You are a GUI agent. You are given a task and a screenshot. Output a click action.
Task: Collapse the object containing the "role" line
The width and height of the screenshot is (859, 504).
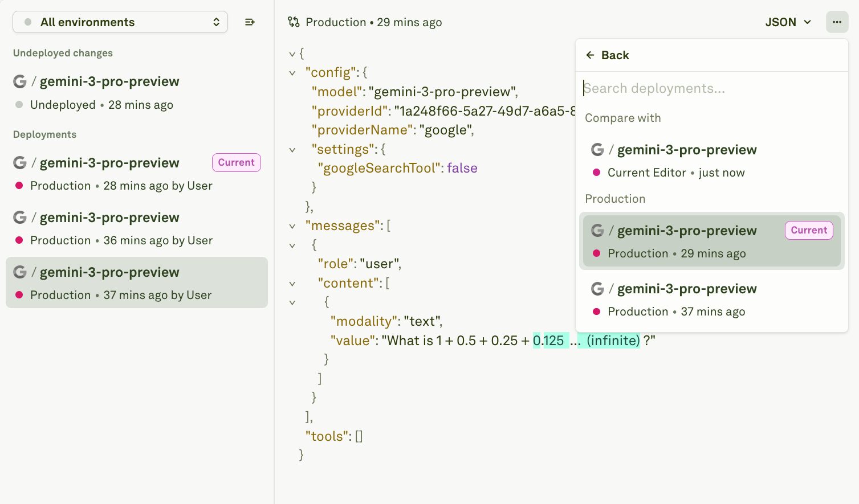tap(292, 245)
